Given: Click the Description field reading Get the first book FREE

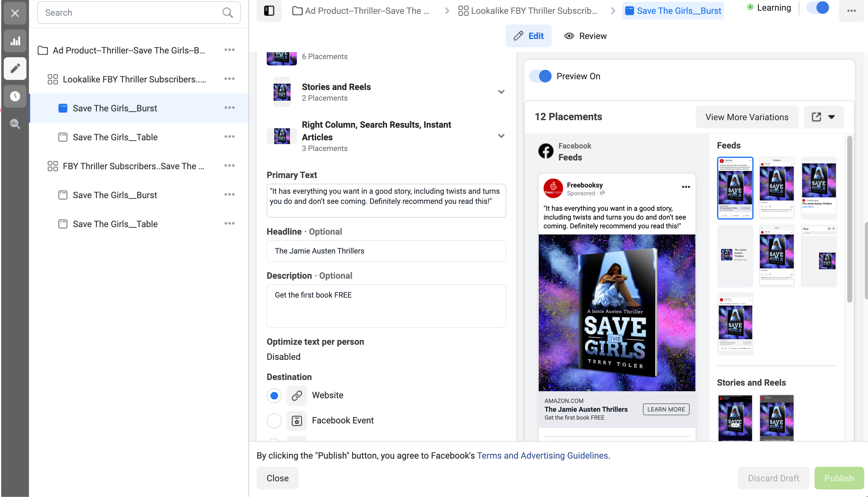Looking at the screenshot, I should tap(386, 306).
